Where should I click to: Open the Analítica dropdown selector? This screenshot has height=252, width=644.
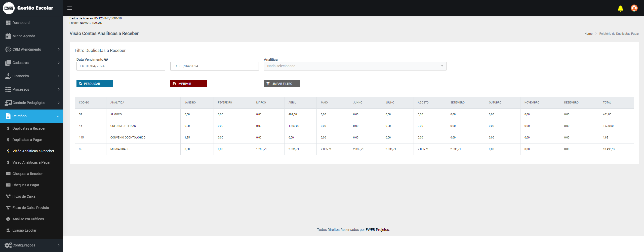[x=355, y=66]
